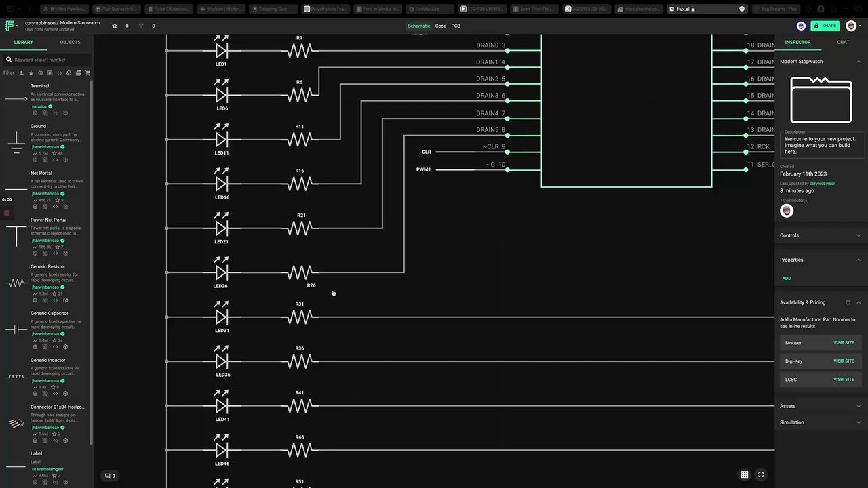Open the comments bubble icon
The width and height of the screenshot is (868, 488).
[x=107, y=476]
